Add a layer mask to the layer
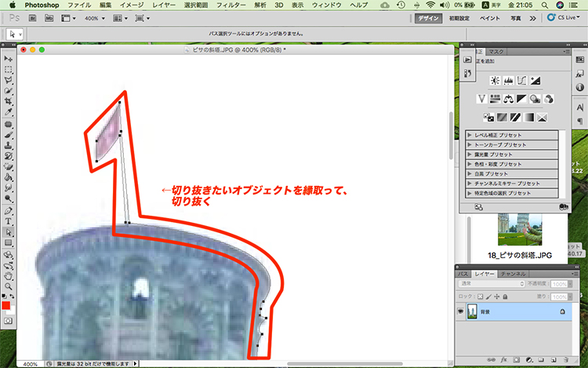 click(x=517, y=359)
